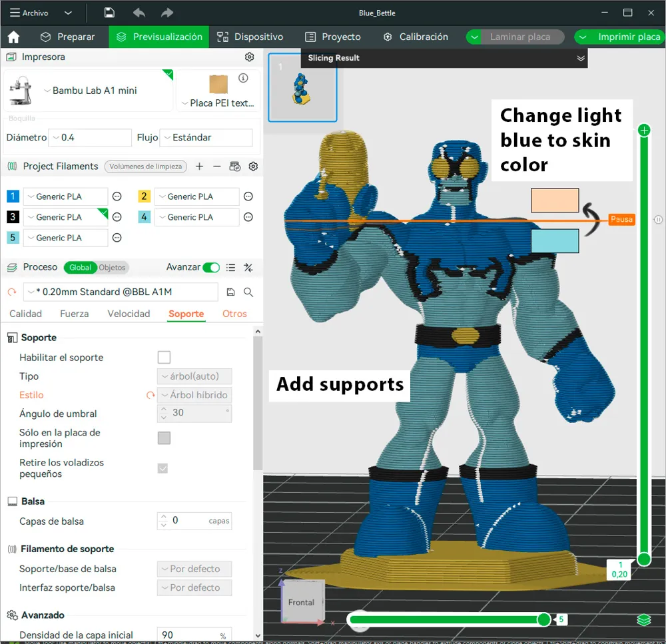Select the Global process mode
Viewport: 666px width, 644px height.
tap(80, 268)
